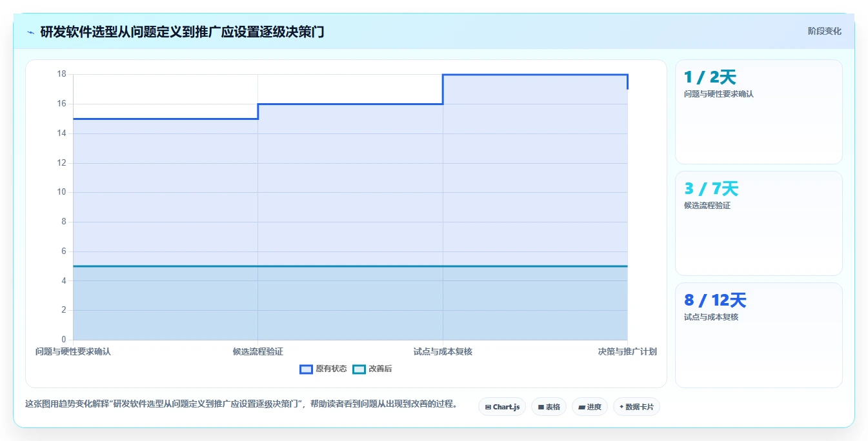Click the 问题与硬性要求确认 card caption

[x=719, y=94]
